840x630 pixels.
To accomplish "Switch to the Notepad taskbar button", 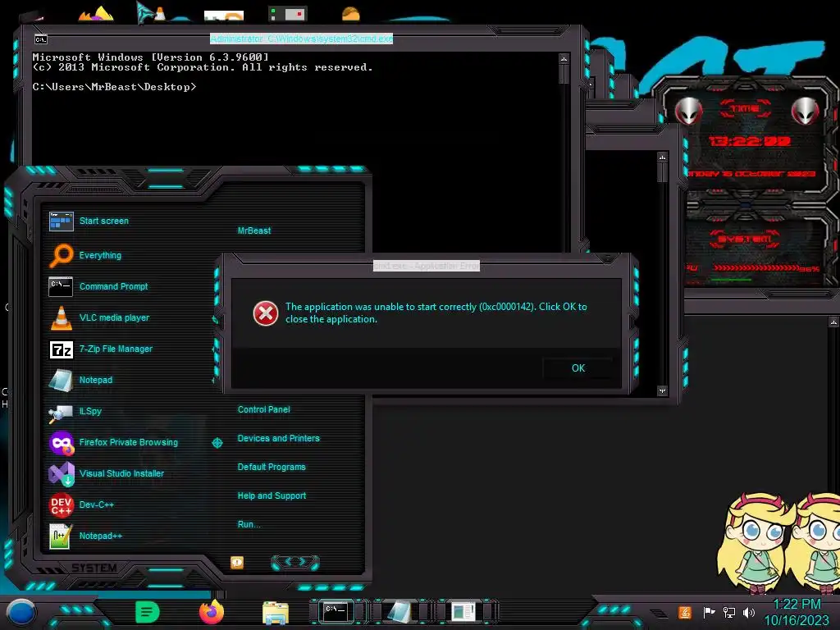I will (x=399, y=611).
